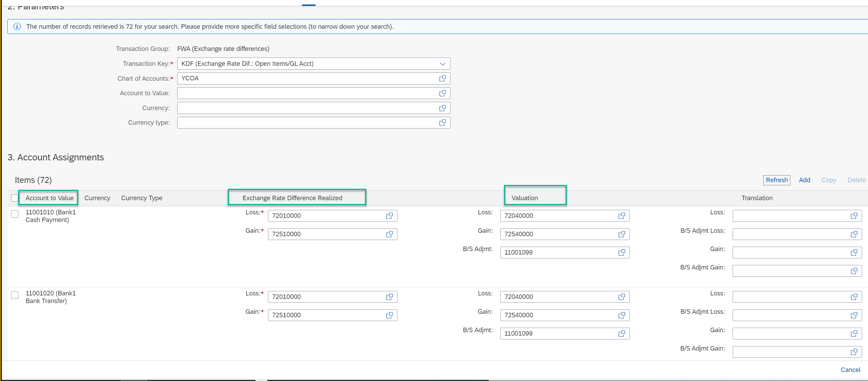Edit 11001010 realized Loss account 72010000
868x381 pixels.
(x=332, y=216)
